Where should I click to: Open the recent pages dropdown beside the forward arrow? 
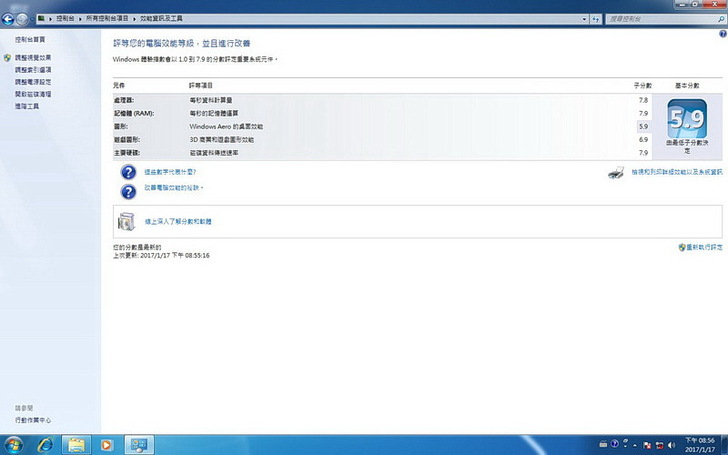(31, 20)
